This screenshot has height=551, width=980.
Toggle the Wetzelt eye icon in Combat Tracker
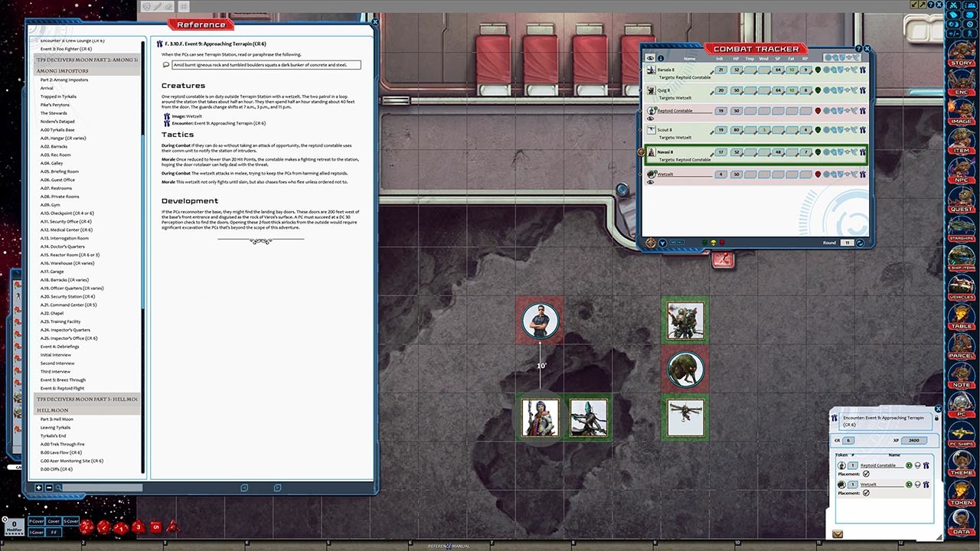pyautogui.click(x=651, y=182)
